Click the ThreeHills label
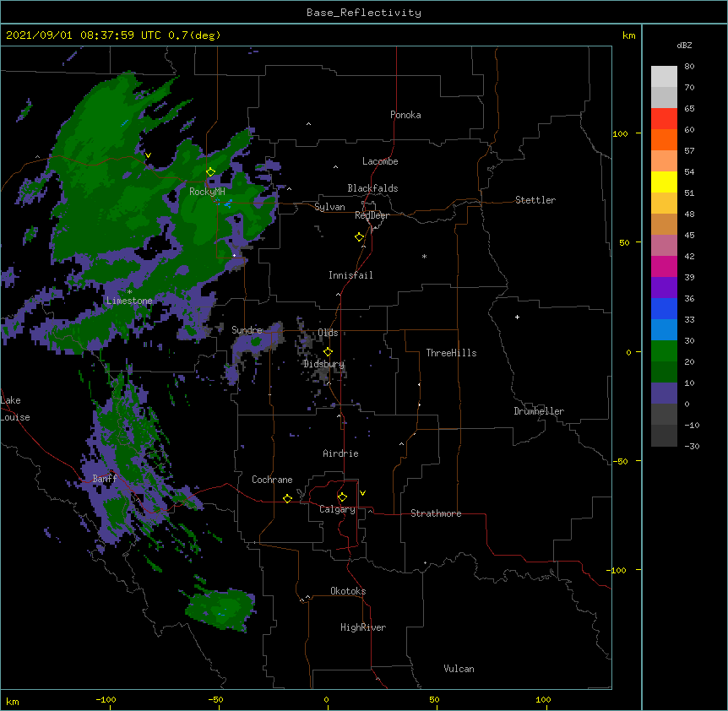 coord(451,353)
